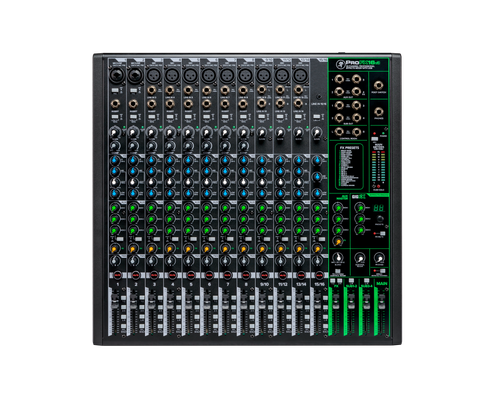
Task: Mute channel 1 with its red button
Action: (118, 275)
